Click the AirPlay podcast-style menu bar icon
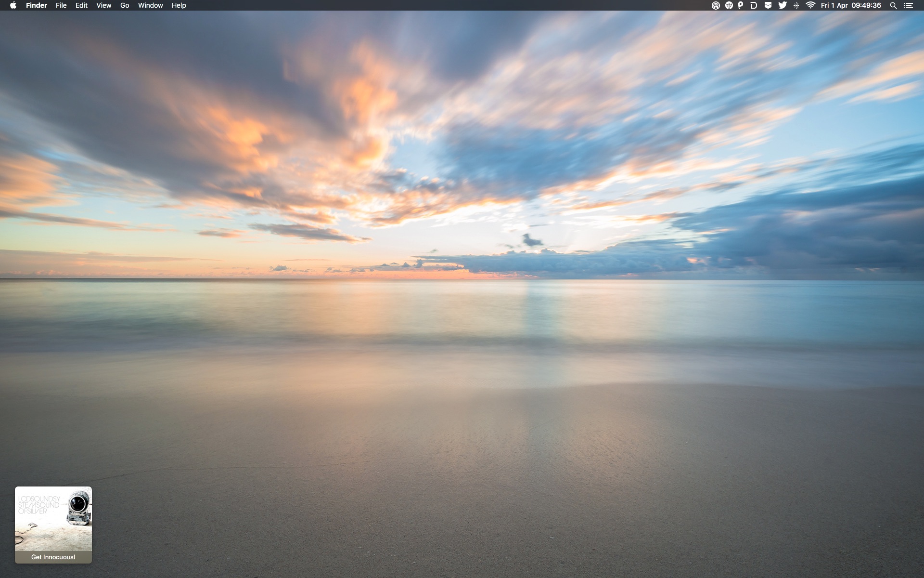This screenshot has width=924, height=578. point(716,5)
